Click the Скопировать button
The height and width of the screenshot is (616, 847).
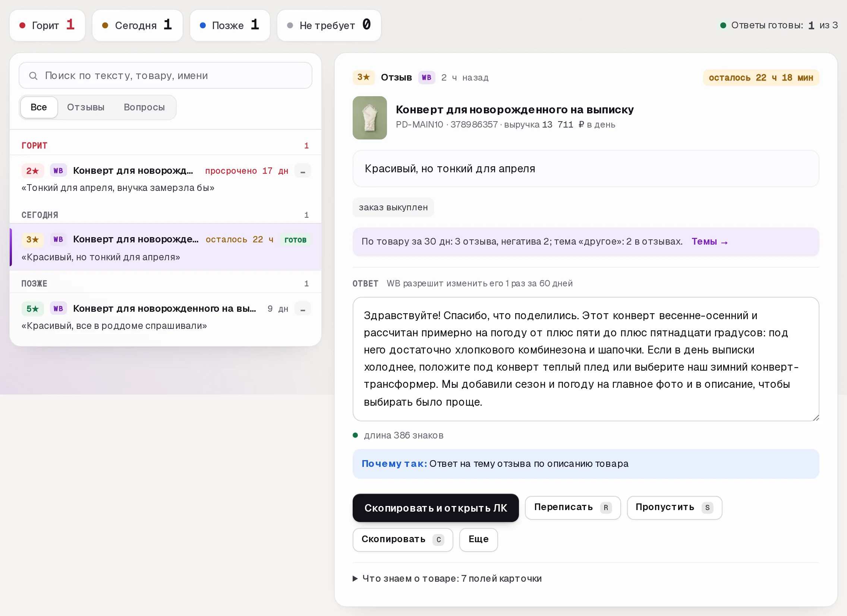pos(403,540)
